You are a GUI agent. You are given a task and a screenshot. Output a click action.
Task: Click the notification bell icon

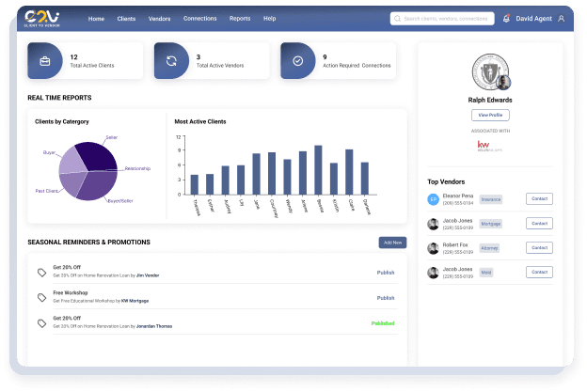(507, 18)
